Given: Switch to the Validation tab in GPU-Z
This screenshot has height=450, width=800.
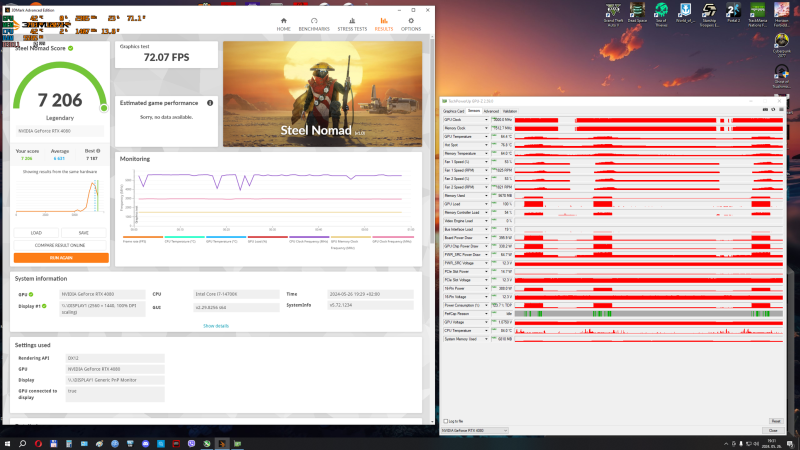Looking at the screenshot, I should (510, 111).
